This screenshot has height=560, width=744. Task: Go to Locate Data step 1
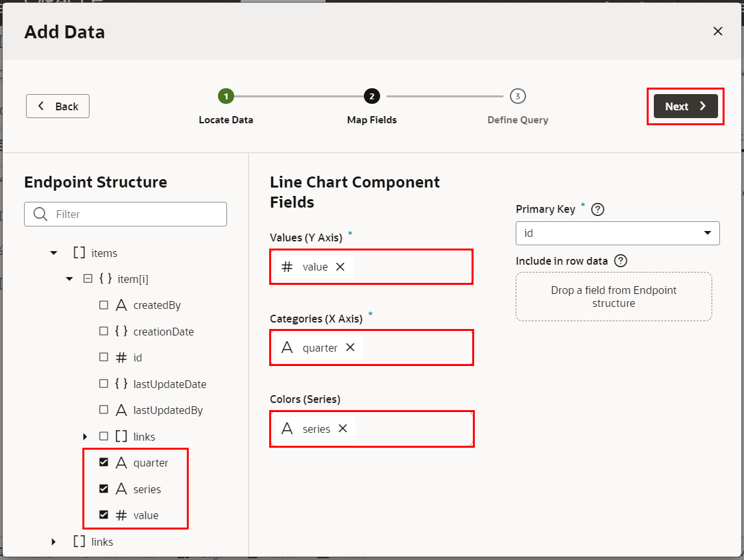(x=226, y=97)
